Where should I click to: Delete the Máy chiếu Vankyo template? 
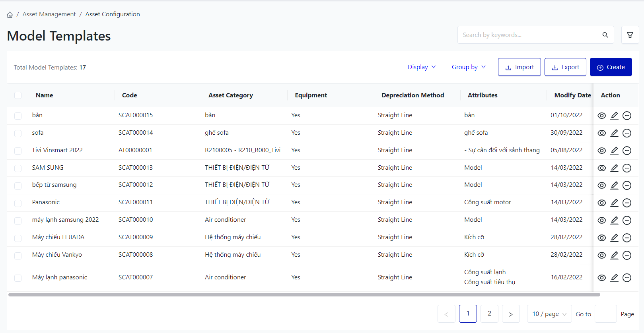pyautogui.click(x=627, y=255)
